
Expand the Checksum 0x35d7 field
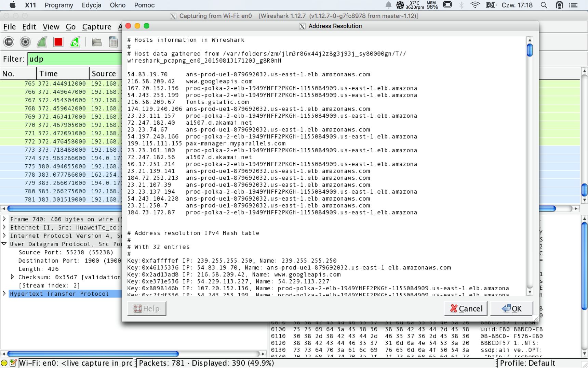click(12, 277)
